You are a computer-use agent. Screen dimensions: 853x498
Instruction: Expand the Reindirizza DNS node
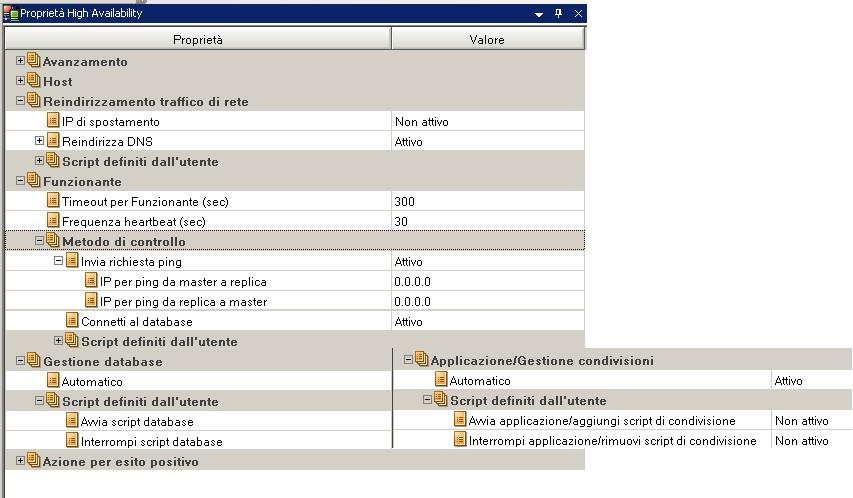click(39, 140)
